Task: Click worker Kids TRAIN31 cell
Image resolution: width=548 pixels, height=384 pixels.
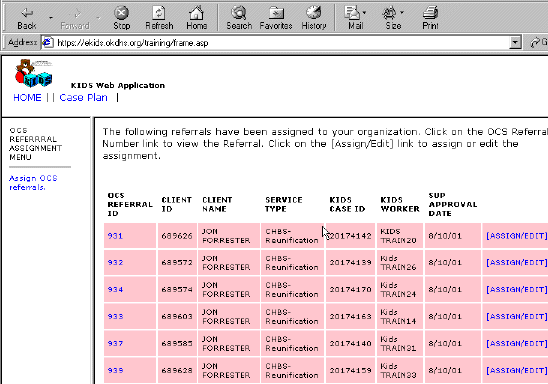Action: coord(400,343)
